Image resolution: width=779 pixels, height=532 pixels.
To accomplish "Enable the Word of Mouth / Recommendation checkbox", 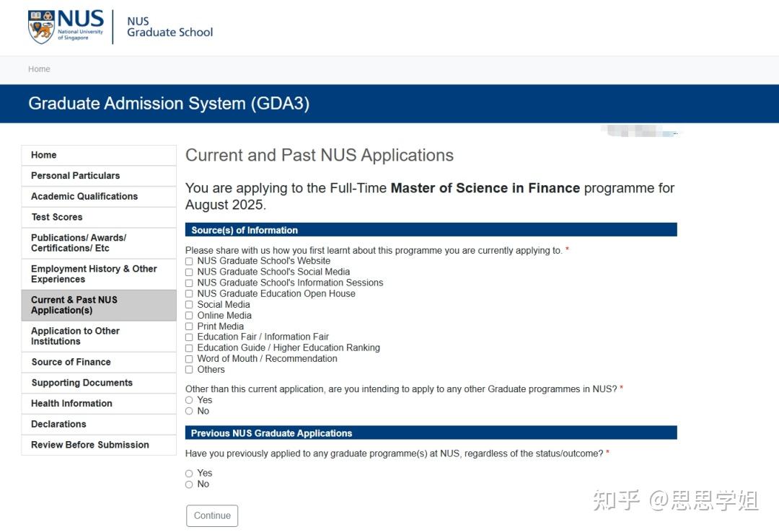I will point(188,358).
